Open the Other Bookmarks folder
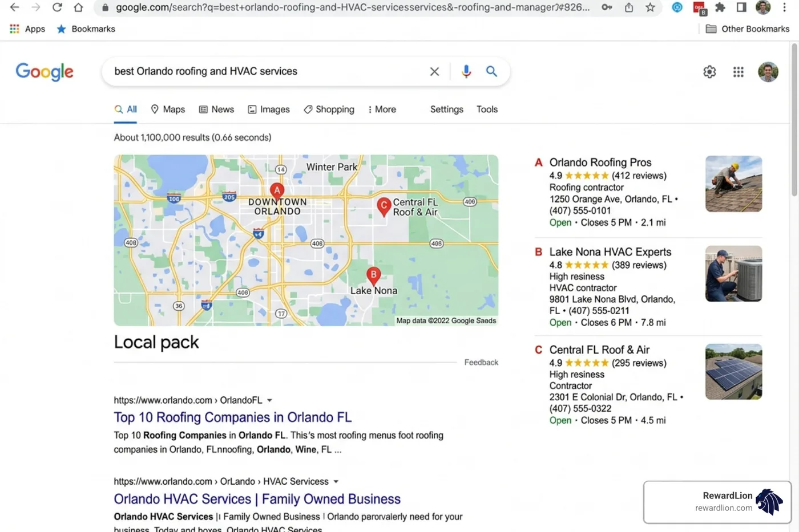 click(748, 29)
